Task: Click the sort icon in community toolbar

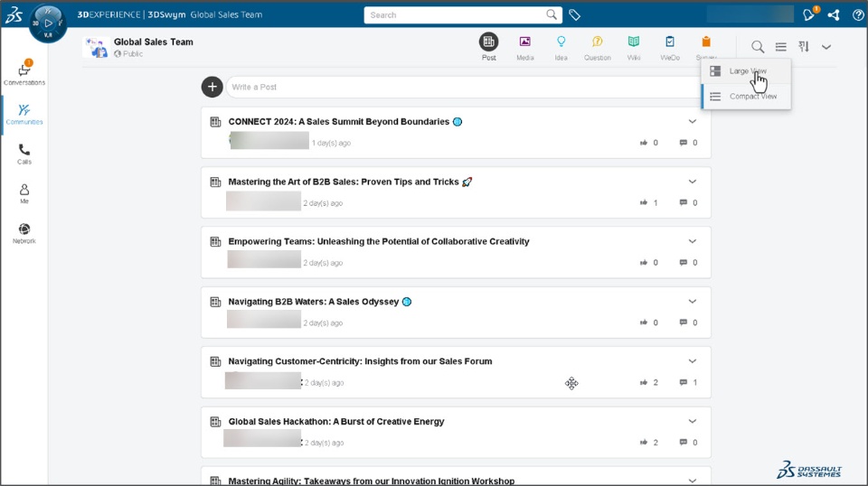Action: (x=804, y=47)
